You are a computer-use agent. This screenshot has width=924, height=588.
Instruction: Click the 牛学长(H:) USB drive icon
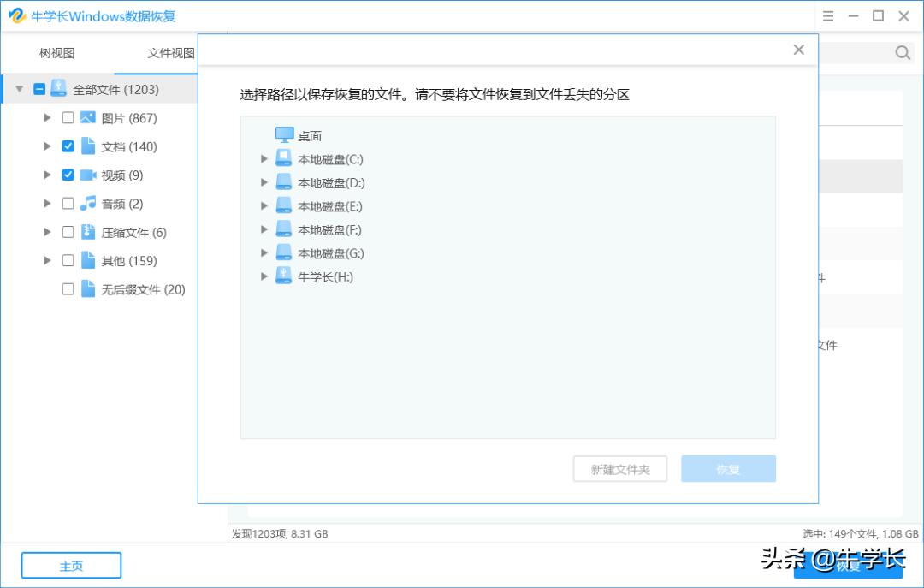coord(283,276)
